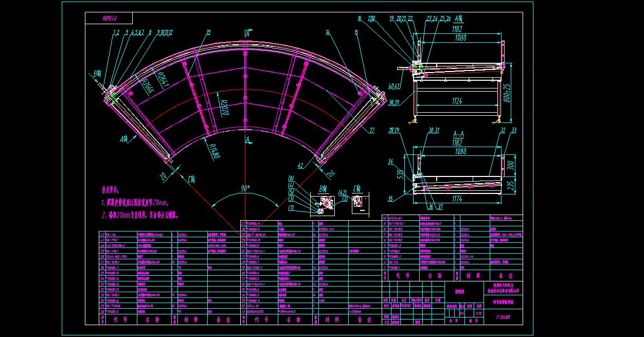Click the 1174 bottom width dimension
644x337 pixels.
(456, 198)
